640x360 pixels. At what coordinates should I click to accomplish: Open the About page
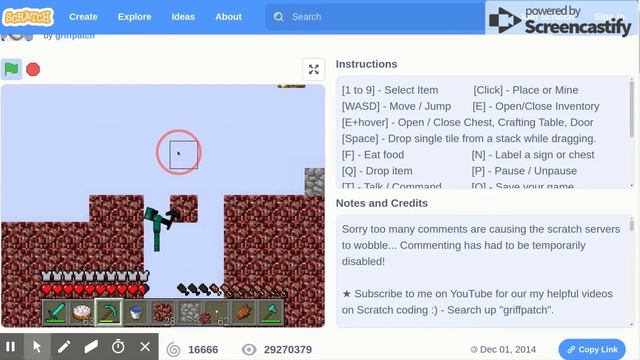click(228, 17)
